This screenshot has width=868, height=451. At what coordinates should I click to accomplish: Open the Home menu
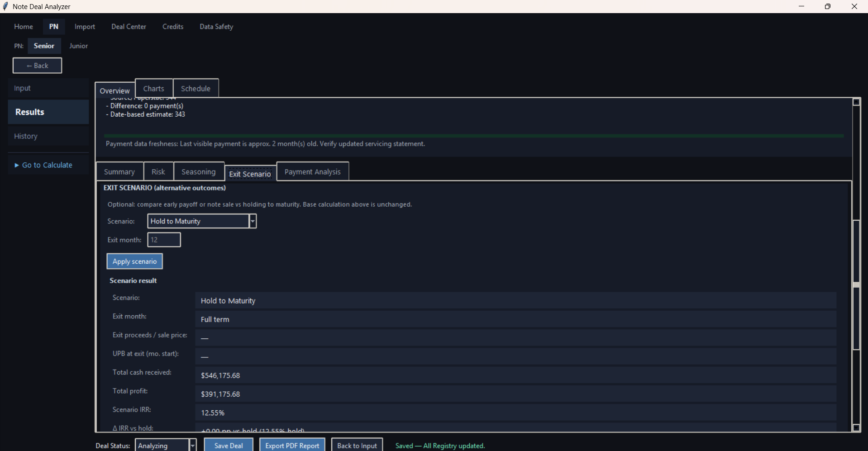(x=24, y=27)
